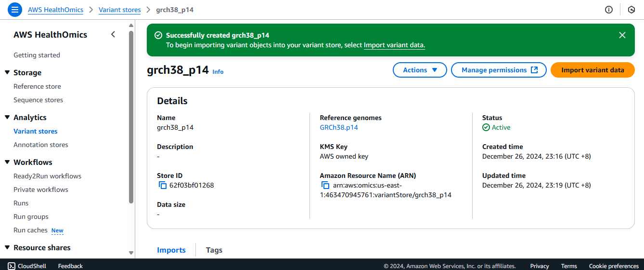644x270 pixels.
Task: Open Run caches
Action: [x=30, y=230]
